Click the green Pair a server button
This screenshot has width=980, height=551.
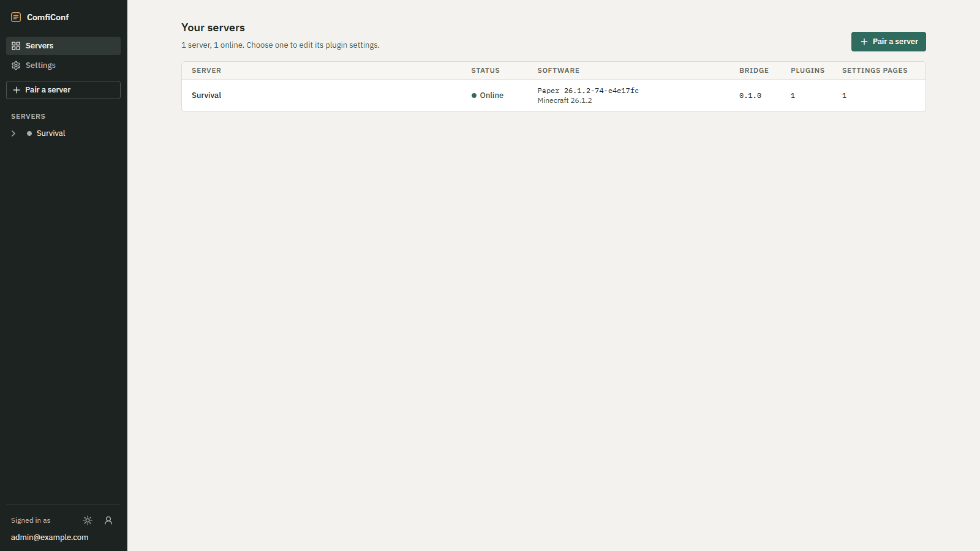pyautogui.click(x=888, y=42)
